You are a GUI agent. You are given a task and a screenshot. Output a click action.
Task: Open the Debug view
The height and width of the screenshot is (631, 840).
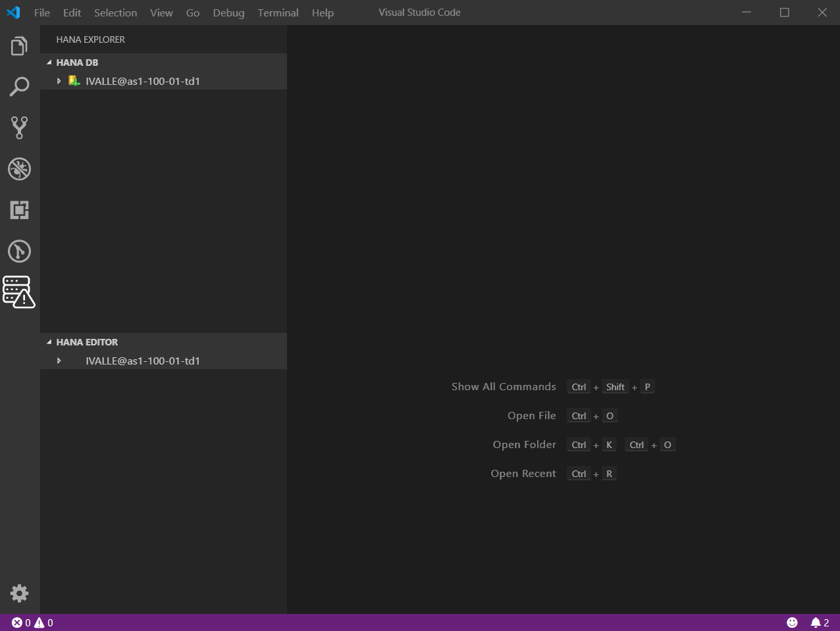[20, 169]
